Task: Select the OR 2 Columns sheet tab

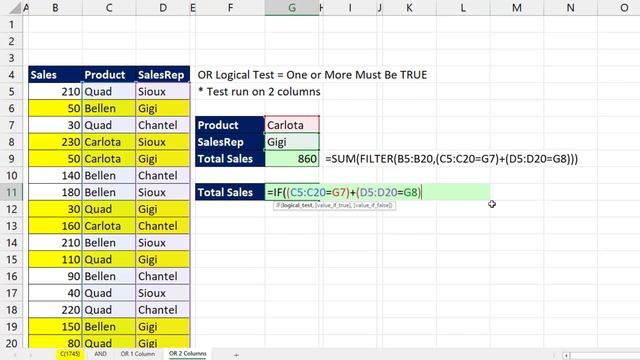Action: pyautogui.click(x=188, y=354)
